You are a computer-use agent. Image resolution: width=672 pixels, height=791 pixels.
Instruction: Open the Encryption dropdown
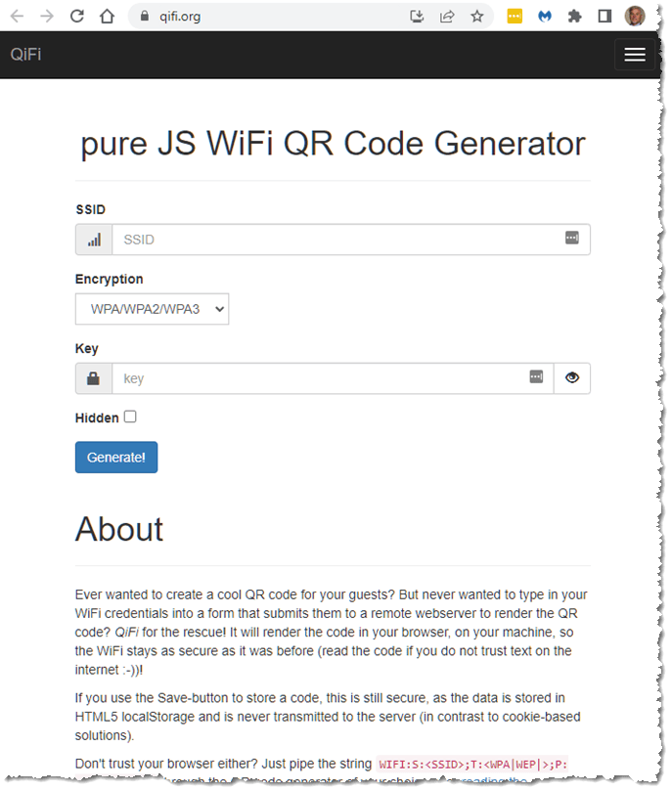[x=152, y=309]
